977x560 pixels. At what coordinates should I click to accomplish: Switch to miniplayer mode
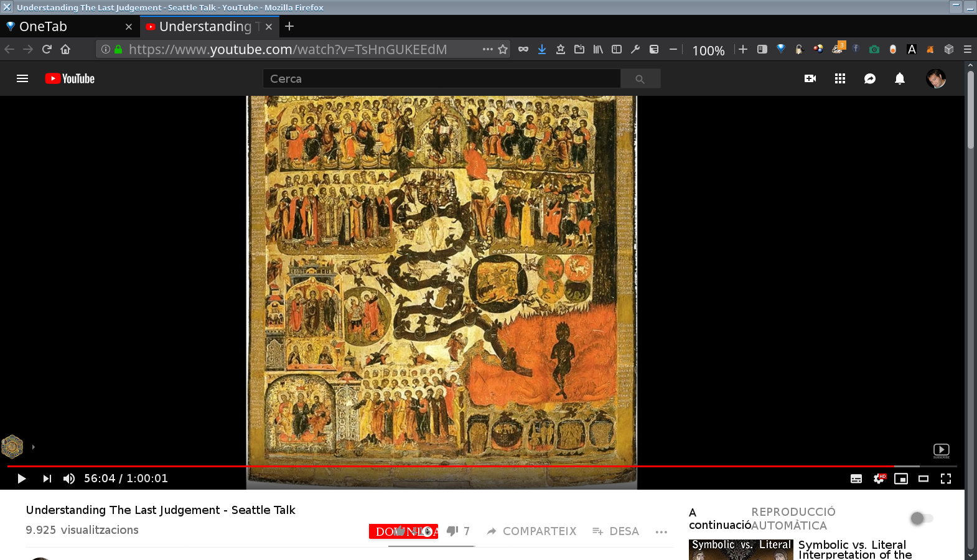click(x=901, y=478)
